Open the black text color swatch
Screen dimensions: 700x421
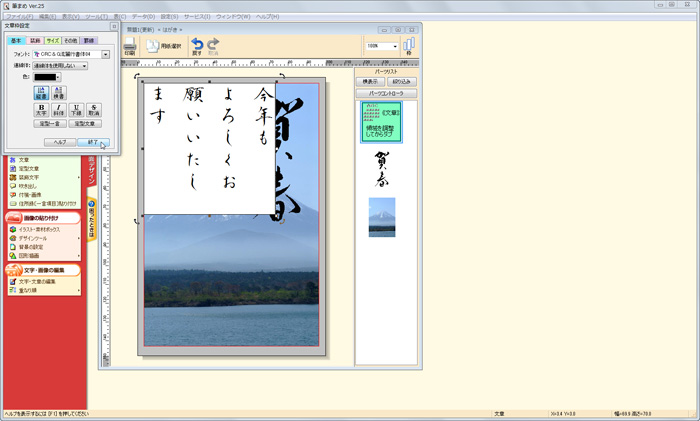(47, 77)
